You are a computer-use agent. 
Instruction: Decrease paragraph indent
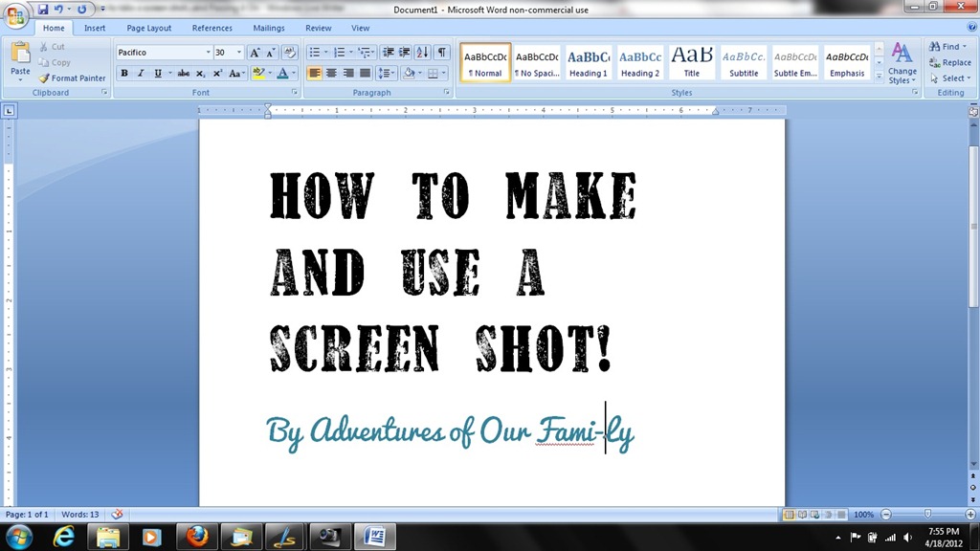[388, 53]
